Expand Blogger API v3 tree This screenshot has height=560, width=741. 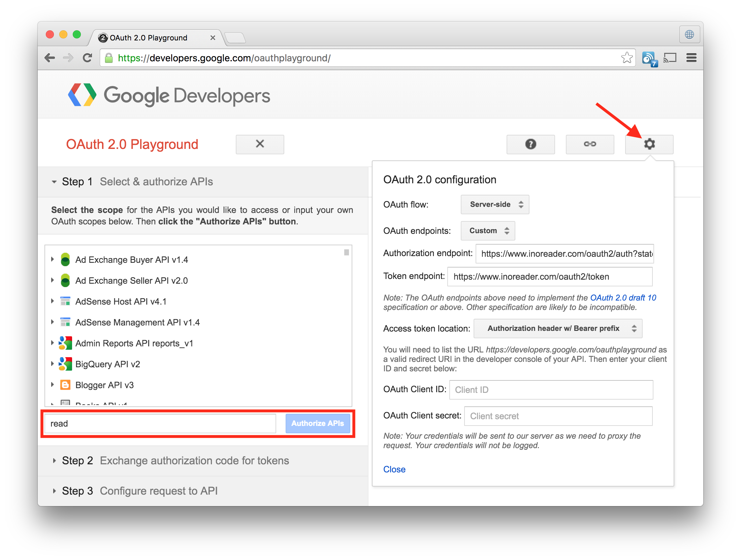53,385
